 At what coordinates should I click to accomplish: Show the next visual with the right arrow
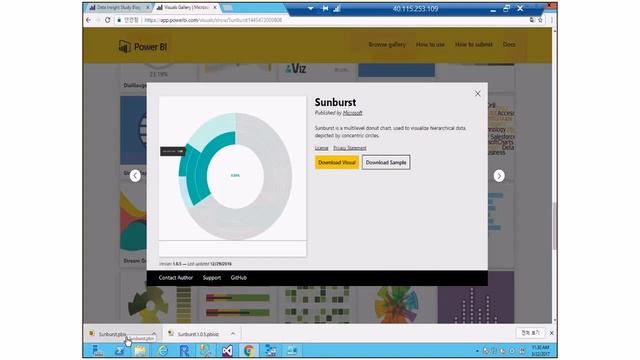tap(499, 176)
